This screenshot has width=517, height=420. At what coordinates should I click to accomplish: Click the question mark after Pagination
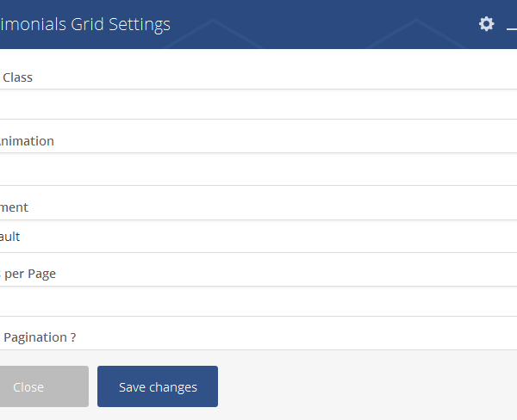click(72, 337)
